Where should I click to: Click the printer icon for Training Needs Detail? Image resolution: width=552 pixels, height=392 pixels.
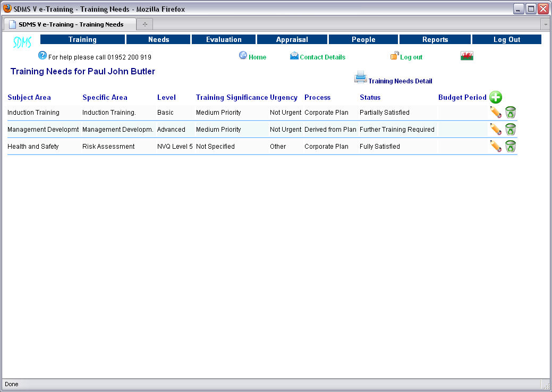(361, 77)
